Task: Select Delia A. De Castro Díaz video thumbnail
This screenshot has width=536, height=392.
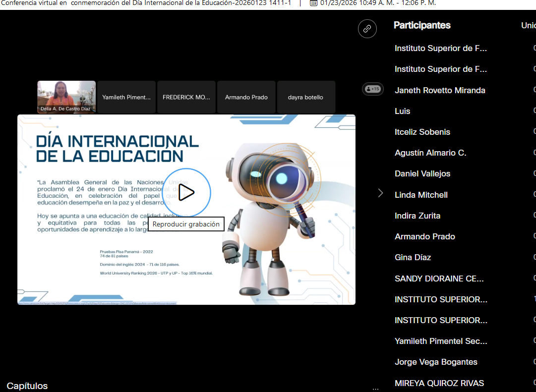Action: [66, 97]
